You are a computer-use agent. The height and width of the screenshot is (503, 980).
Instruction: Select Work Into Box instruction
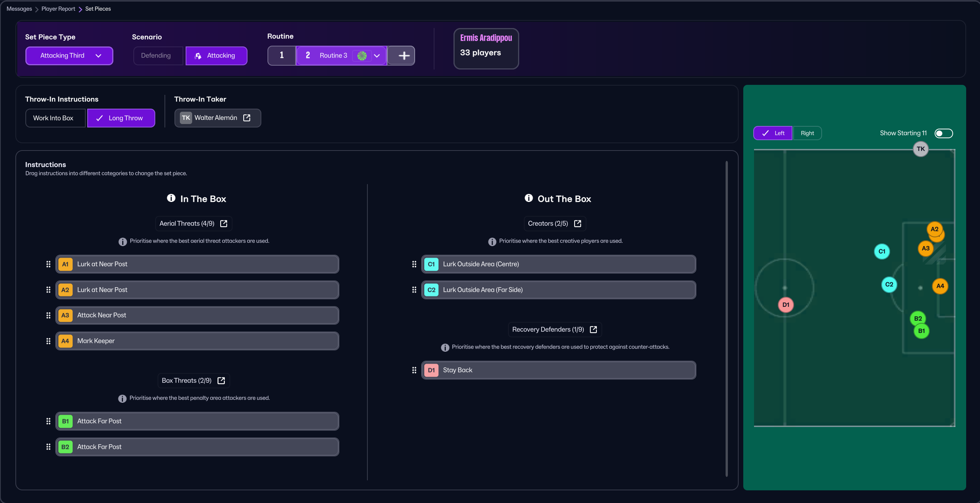(x=53, y=118)
